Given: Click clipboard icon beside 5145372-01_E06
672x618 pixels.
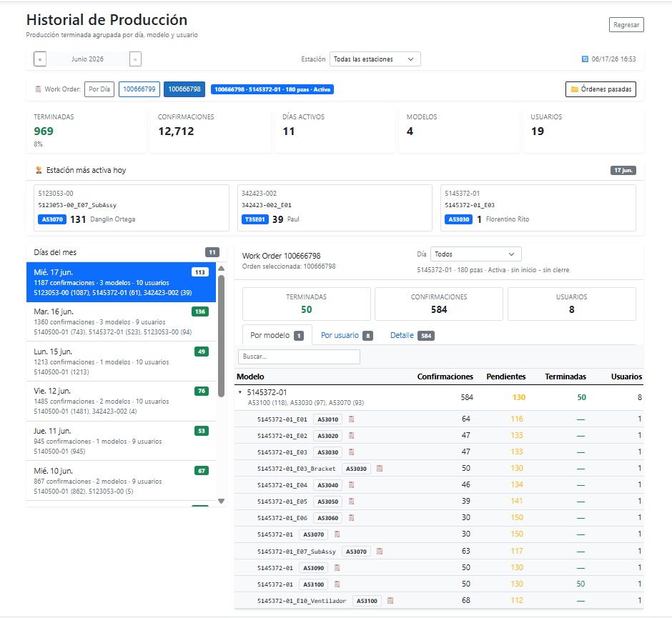Looking at the screenshot, I should click(352, 518).
